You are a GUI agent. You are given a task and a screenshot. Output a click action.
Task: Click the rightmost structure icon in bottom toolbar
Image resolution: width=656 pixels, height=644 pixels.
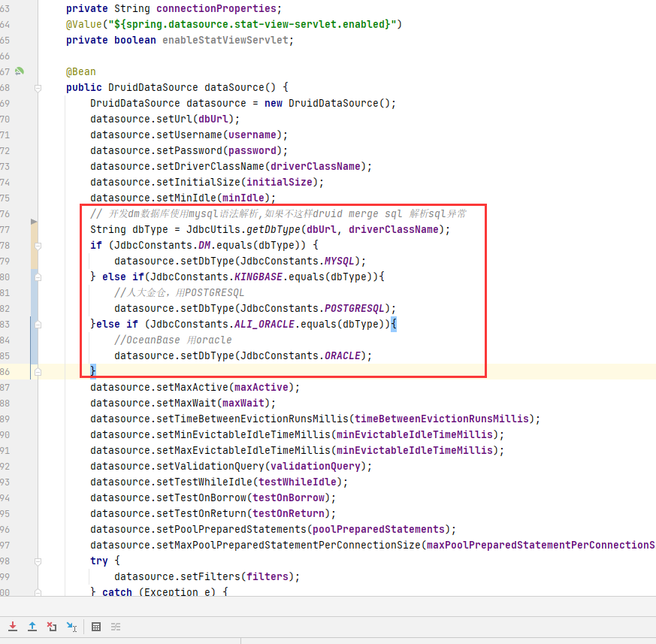116,626
